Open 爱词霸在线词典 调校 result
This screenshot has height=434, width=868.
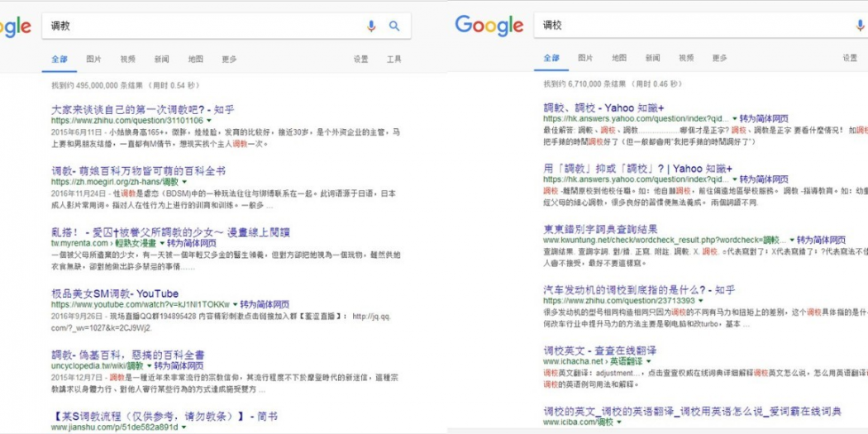tap(692, 412)
